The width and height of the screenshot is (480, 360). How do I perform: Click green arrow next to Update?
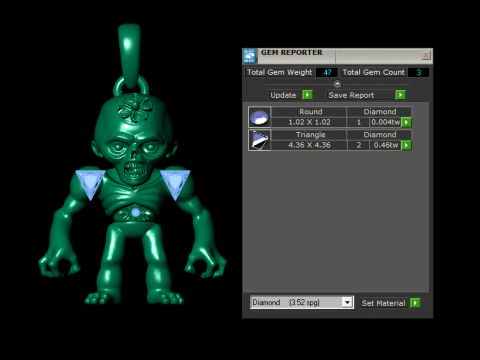[307, 95]
